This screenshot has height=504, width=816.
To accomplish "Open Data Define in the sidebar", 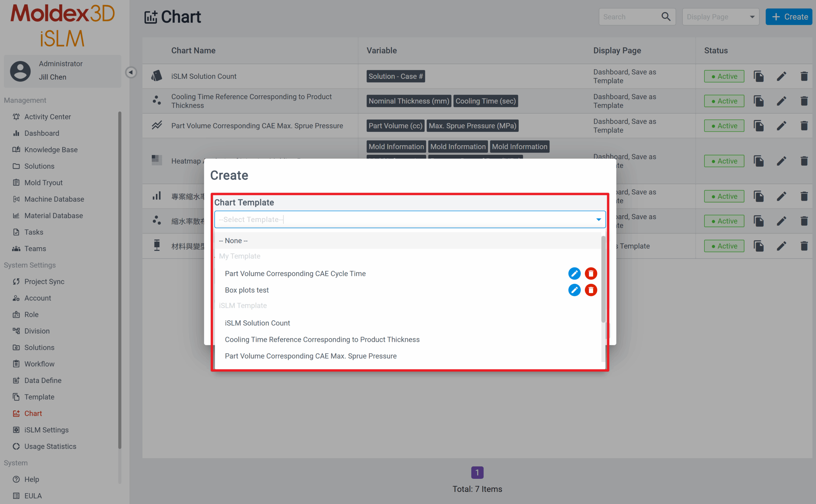I will pyautogui.click(x=43, y=380).
